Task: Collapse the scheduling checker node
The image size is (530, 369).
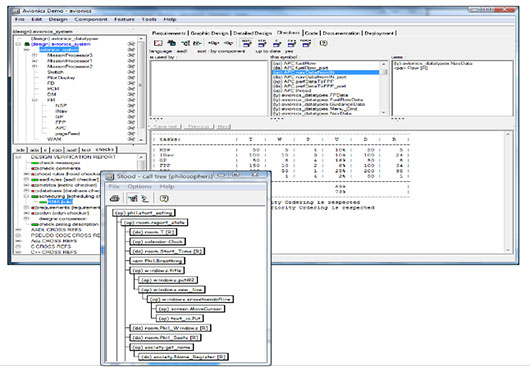Action: pos(26,196)
